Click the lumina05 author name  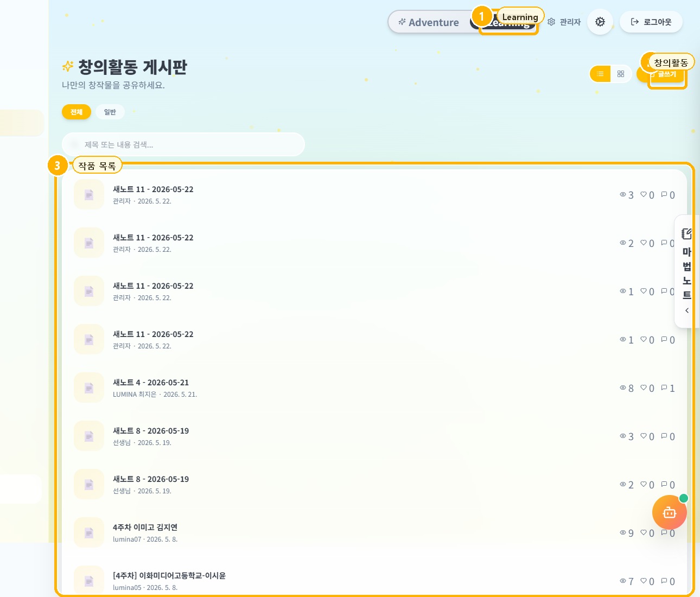[127, 588]
